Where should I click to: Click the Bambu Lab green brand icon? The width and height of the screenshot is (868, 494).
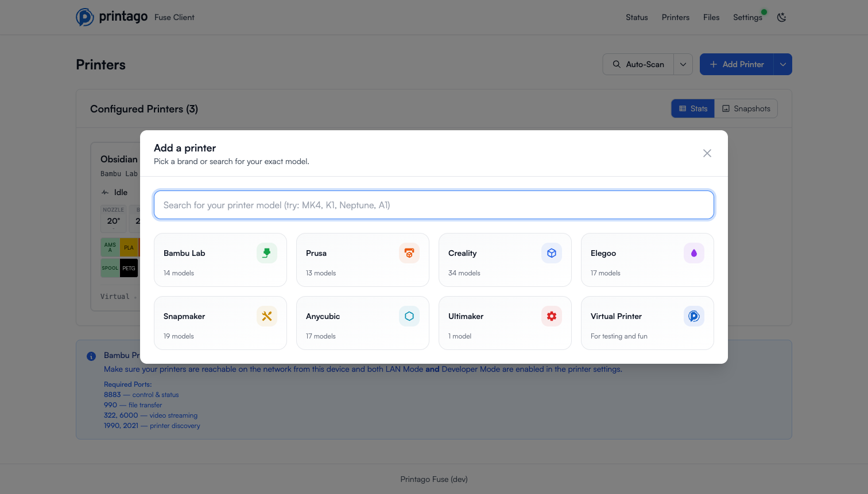coord(267,253)
